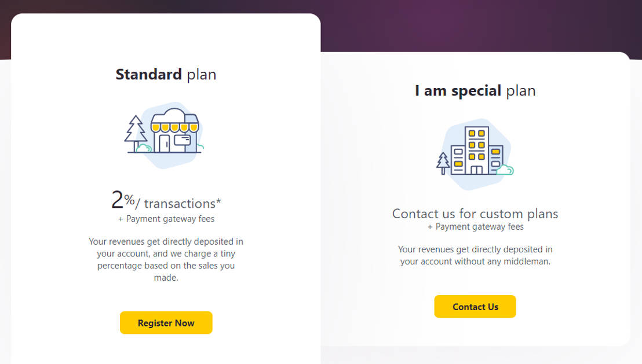Click the small tree beside the office building
Image resolution: width=642 pixels, height=364 pixels.
tap(443, 163)
